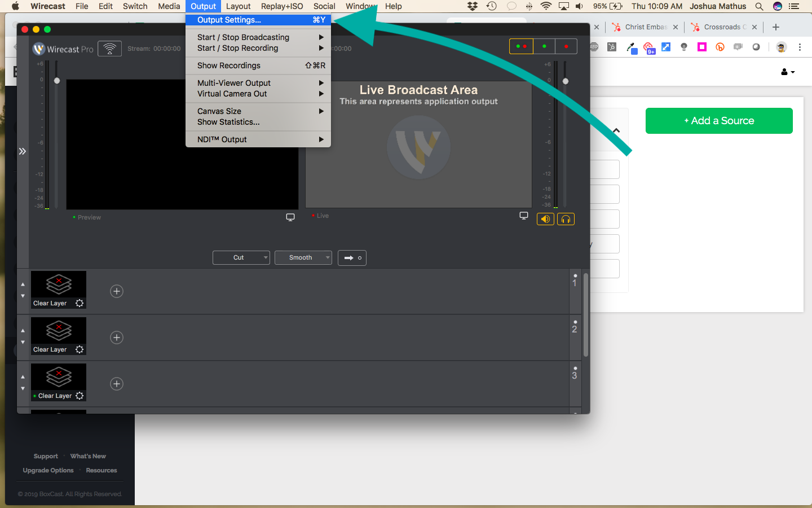Click the live monitor display icon
This screenshot has width=812, height=508.
pos(524,216)
